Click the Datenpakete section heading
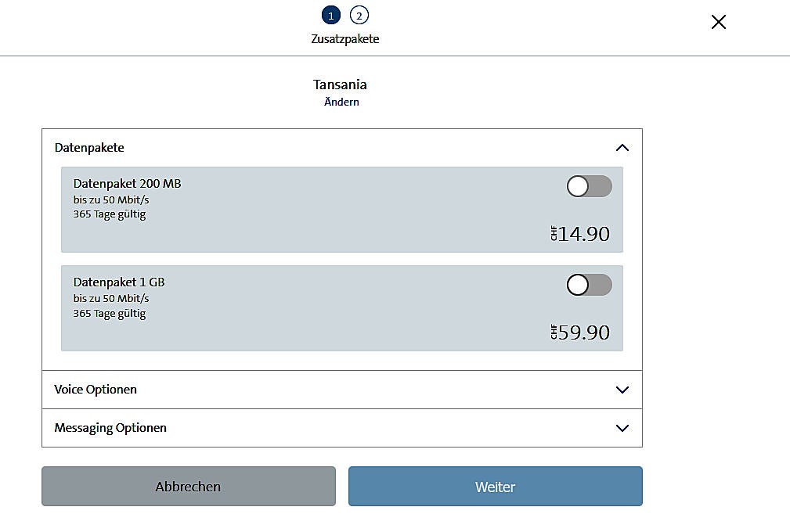 click(x=89, y=148)
